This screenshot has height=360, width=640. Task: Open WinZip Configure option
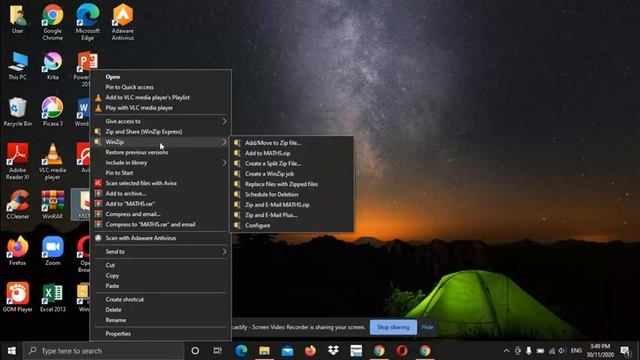tap(292, 225)
